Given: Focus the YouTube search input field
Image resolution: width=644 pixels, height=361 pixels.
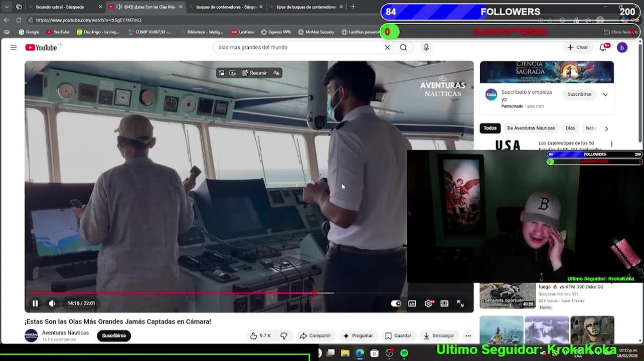Looking at the screenshot, I should (x=299, y=48).
